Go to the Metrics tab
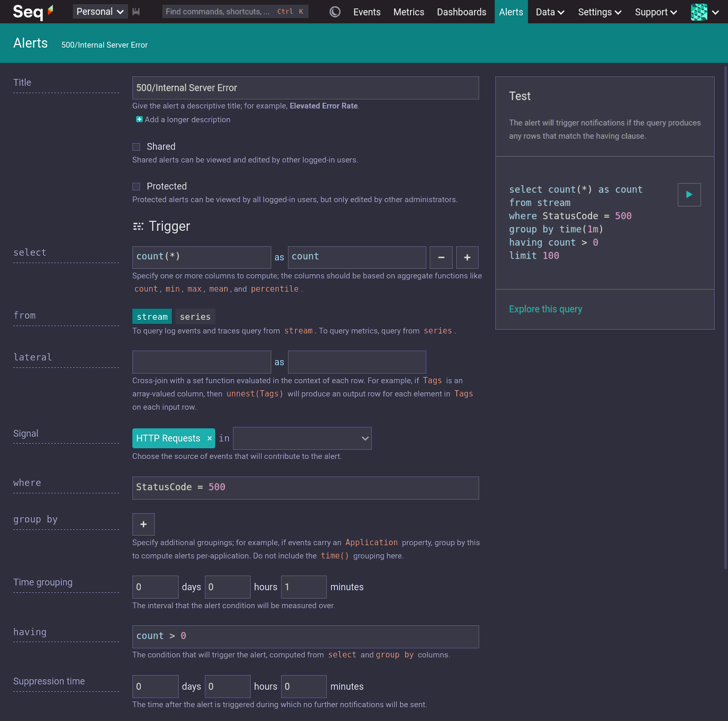 pyautogui.click(x=408, y=12)
